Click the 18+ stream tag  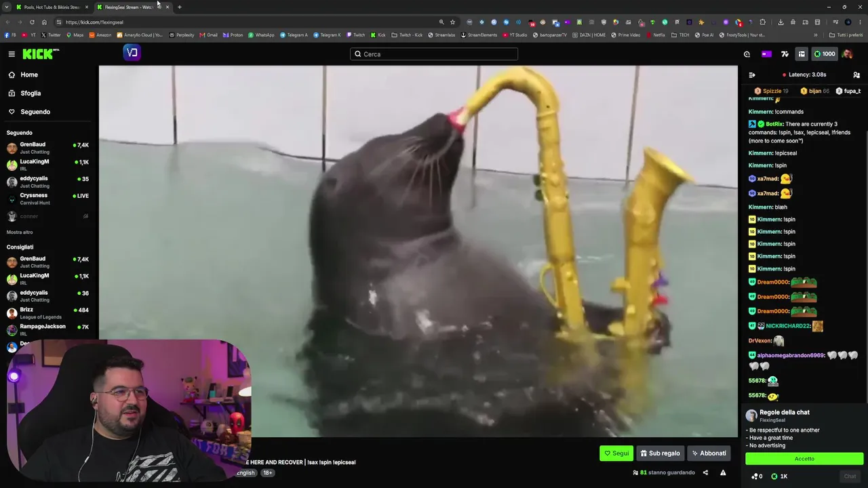[268, 473]
